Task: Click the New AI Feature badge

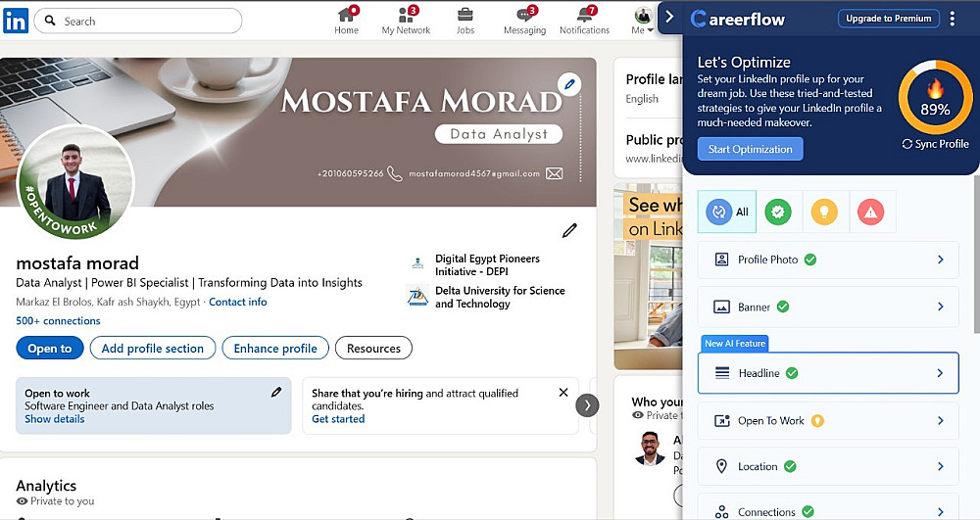Action: [735, 344]
